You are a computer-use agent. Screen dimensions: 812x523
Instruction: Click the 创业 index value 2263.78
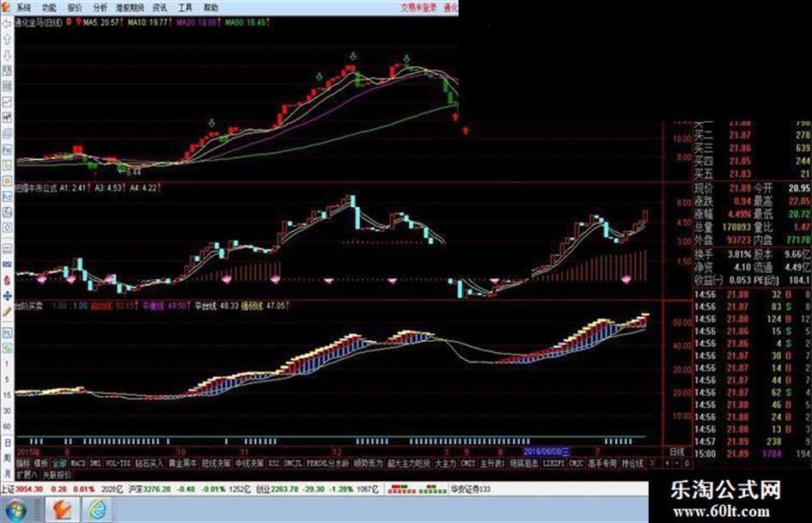284,490
